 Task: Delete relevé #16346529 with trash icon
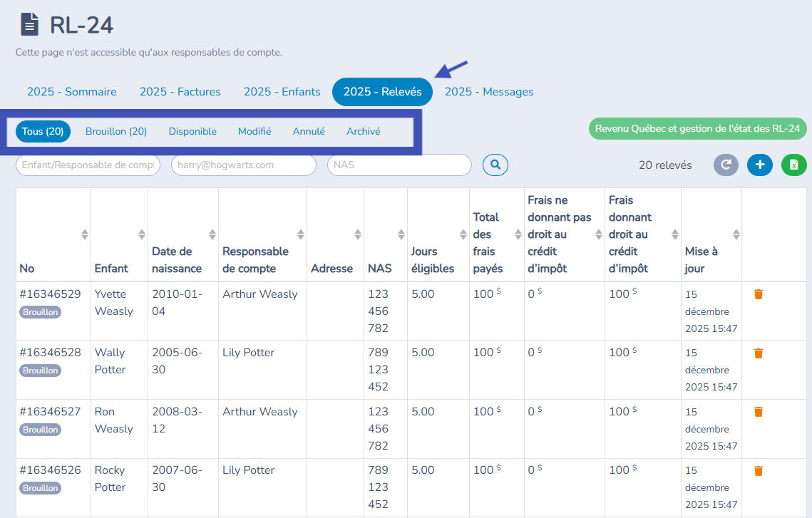[758, 294]
